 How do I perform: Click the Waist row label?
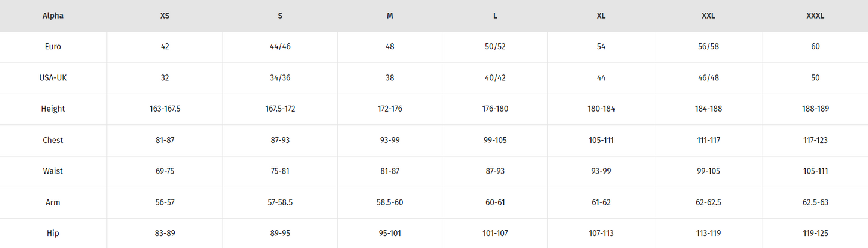[53, 171]
